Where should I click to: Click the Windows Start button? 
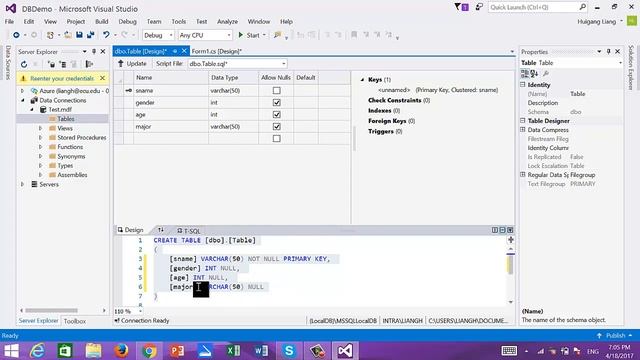point(11,351)
